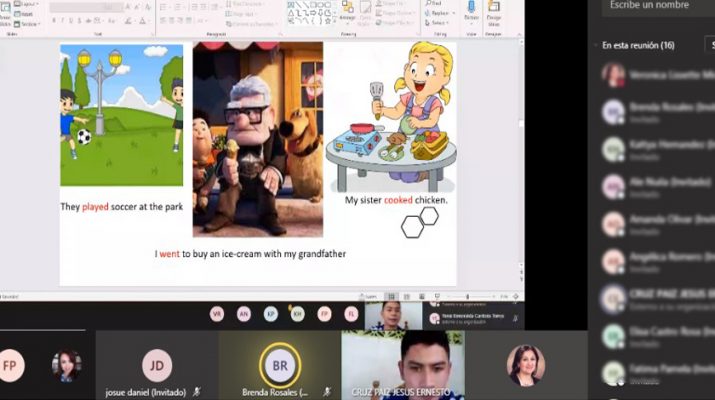Click CRUZ PAIZ JESUS ERNESTO video tile
Image resolution: width=715 pixels, height=400 pixels.
coord(403,365)
